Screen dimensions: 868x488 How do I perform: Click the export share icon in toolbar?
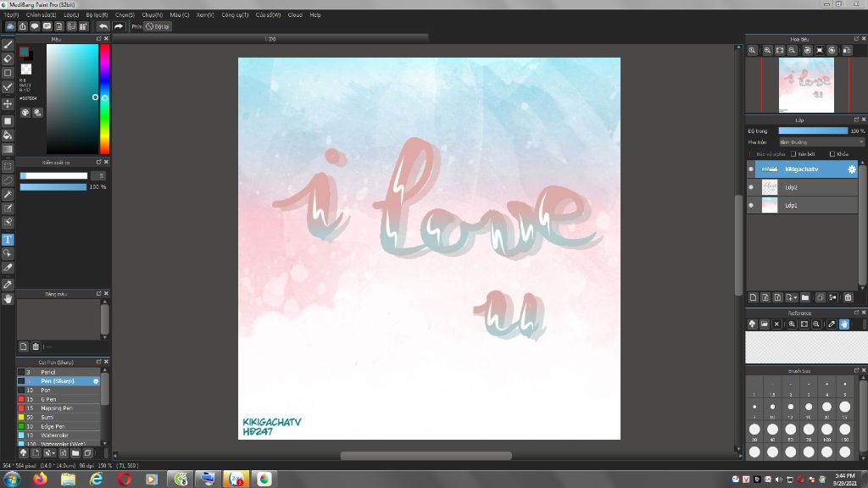tap(23, 26)
